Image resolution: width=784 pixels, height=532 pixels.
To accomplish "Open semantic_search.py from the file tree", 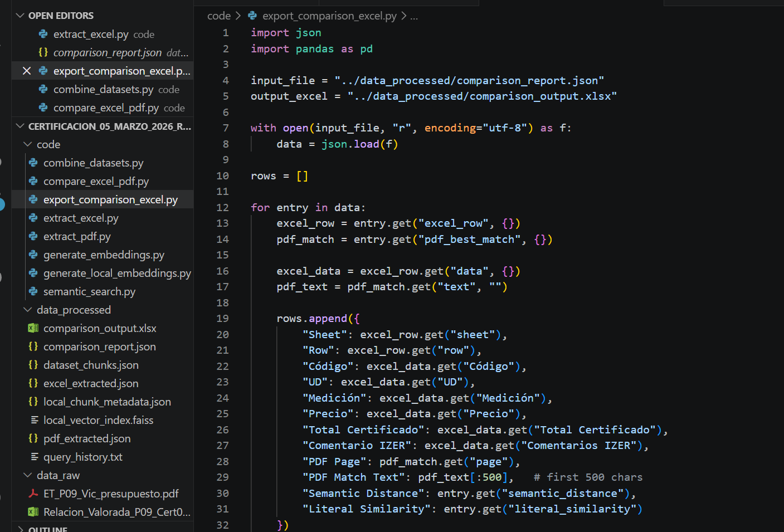I will pos(89,291).
